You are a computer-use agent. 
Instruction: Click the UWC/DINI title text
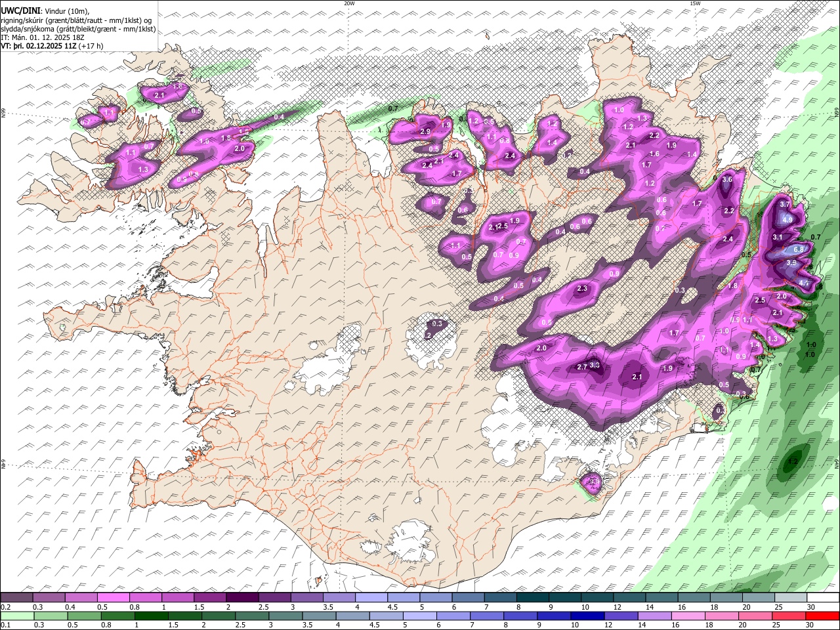pos(20,11)
